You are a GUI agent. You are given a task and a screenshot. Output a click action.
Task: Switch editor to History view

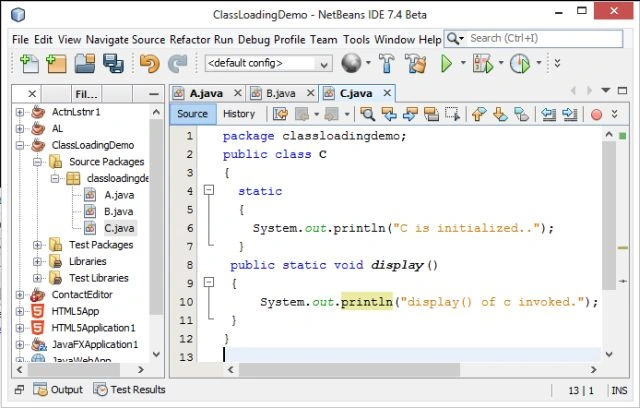pos(239,114)
